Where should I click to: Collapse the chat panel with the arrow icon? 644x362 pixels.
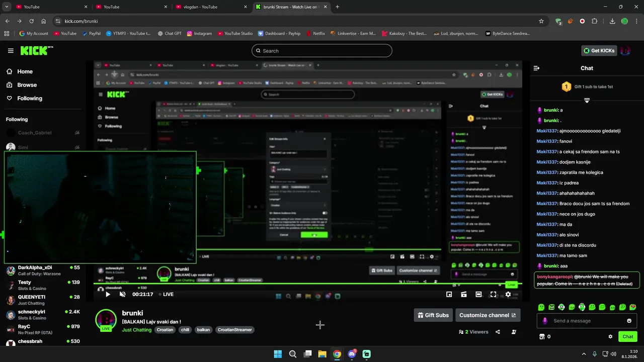(536, 68)
